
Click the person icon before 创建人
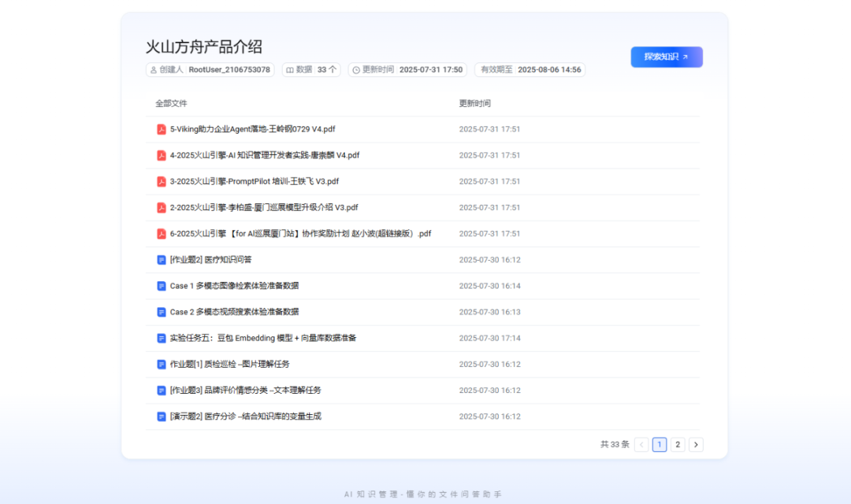coord(154,70)
